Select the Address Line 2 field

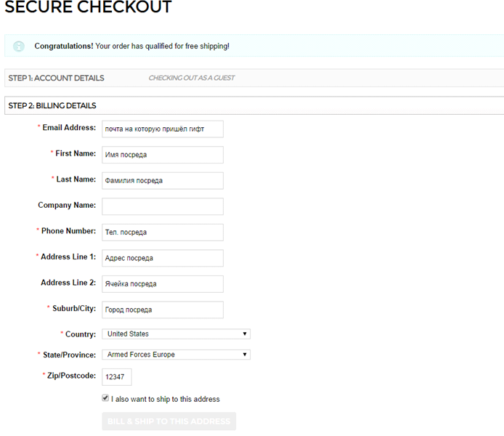point(162,283)
